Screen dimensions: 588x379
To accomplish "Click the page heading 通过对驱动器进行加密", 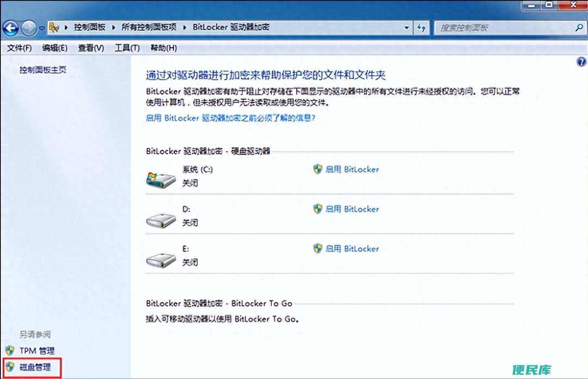I will pos(266,75).
